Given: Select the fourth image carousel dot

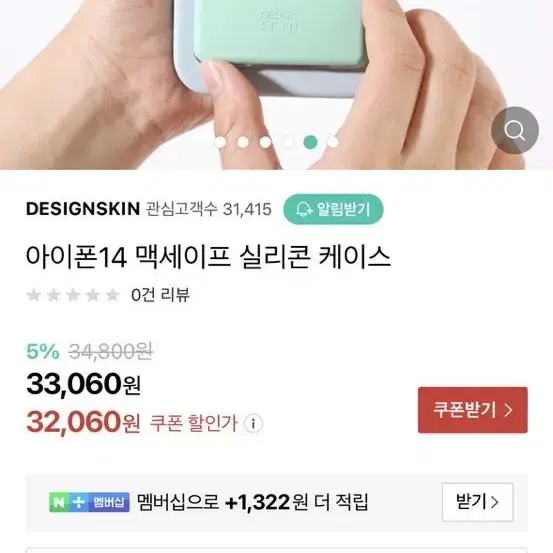Looking at the screenshot, I should point(288,142).
